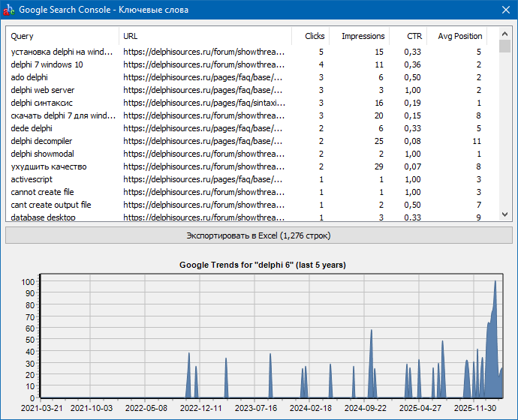
Task: Sort by the CTR column header
Action: (408, 36)
